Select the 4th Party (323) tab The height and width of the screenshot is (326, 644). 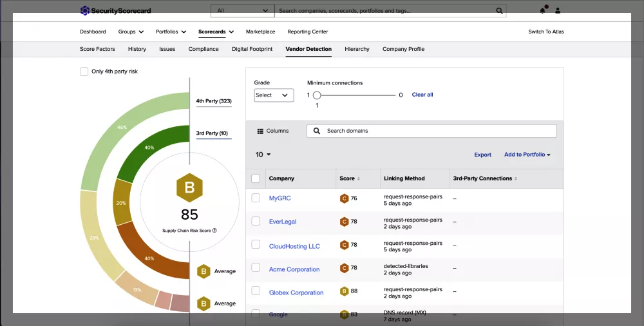214,101
